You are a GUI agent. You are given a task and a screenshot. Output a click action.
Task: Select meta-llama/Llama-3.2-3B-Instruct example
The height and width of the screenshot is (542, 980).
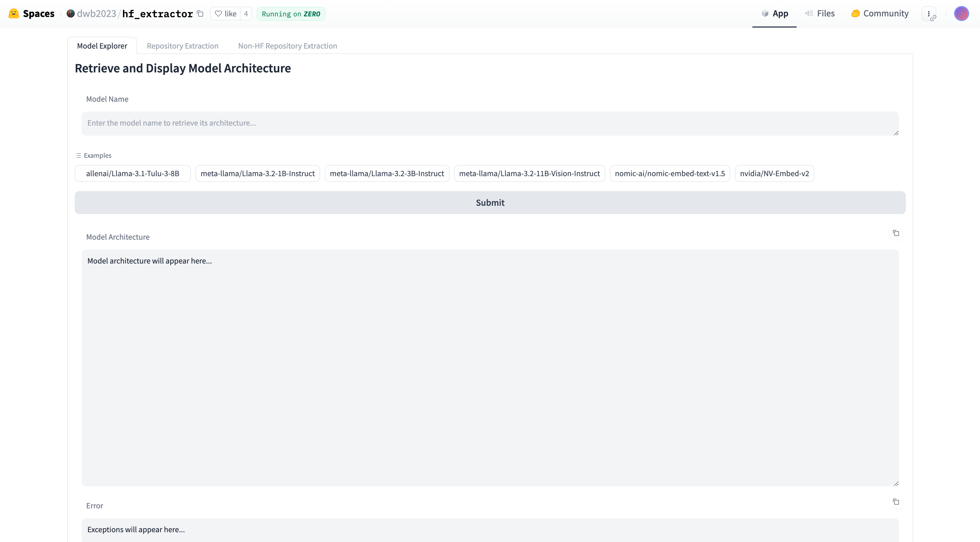click(x=387, y=174)
